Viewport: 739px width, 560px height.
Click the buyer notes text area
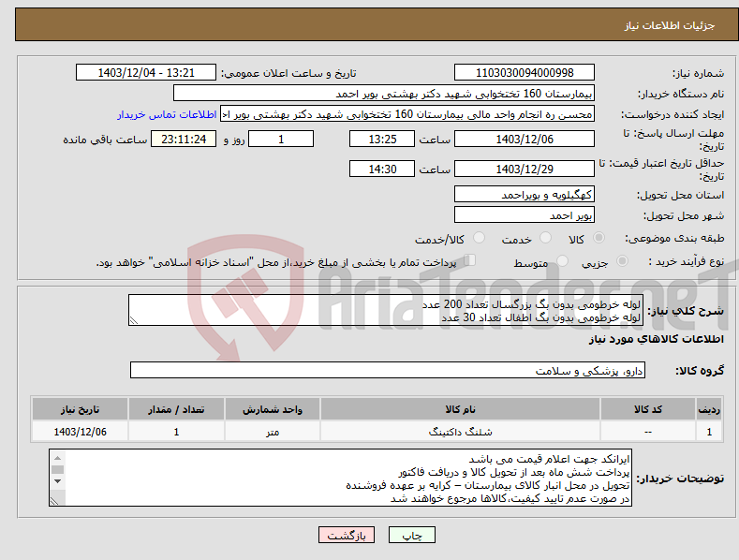(x=340, y=478)
